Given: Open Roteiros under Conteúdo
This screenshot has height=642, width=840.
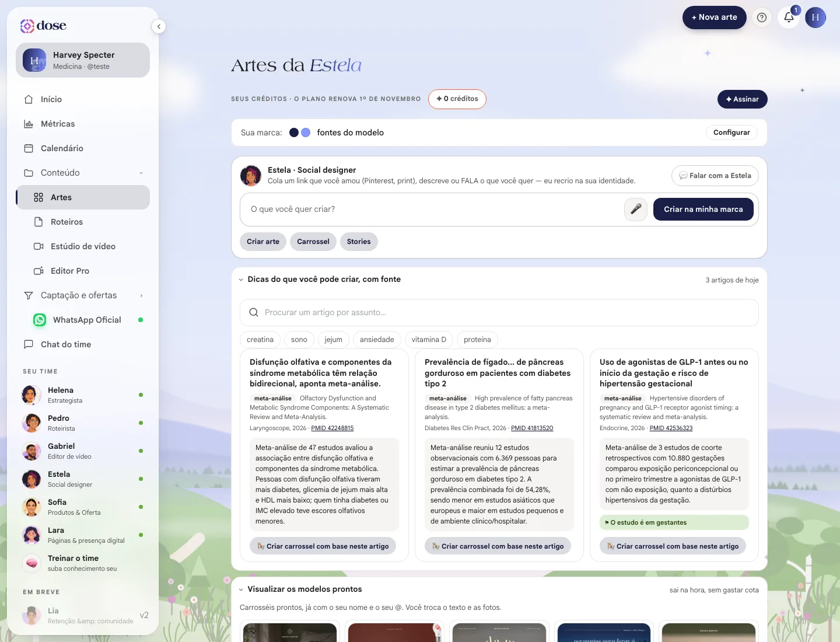Looking at the screenshot, I should (83, 222).
